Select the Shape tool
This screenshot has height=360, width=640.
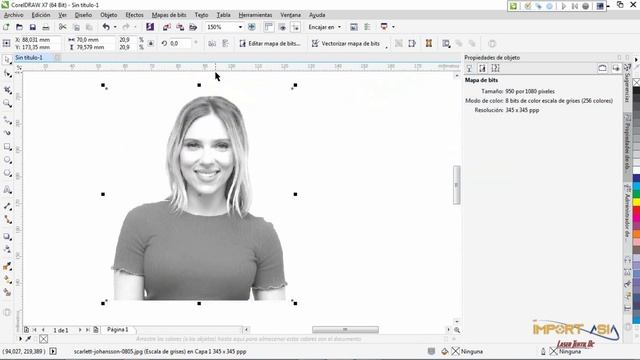click(7, 74)
